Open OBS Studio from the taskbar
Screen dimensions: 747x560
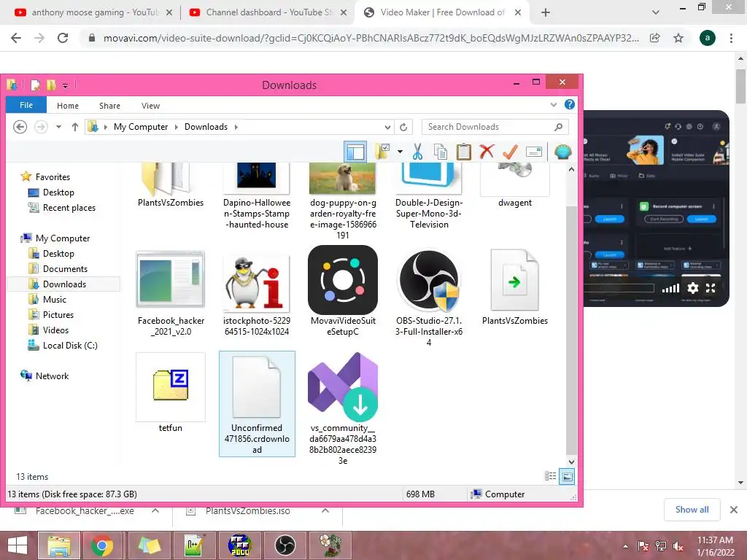point(285,545)
